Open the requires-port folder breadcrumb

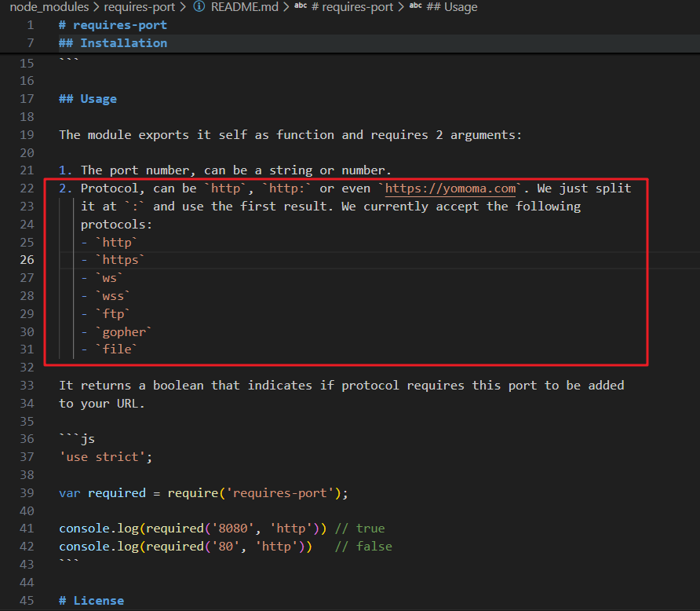point(139,7)
